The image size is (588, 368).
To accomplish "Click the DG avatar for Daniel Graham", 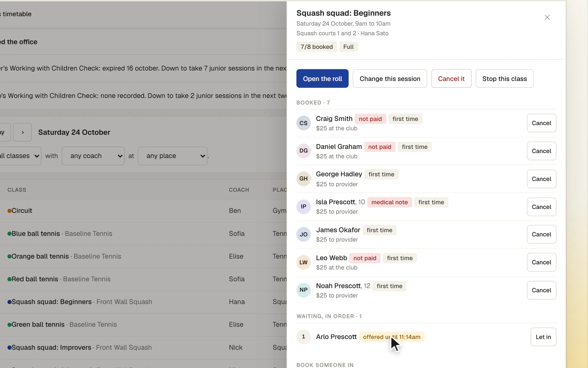I will (304, 151).
